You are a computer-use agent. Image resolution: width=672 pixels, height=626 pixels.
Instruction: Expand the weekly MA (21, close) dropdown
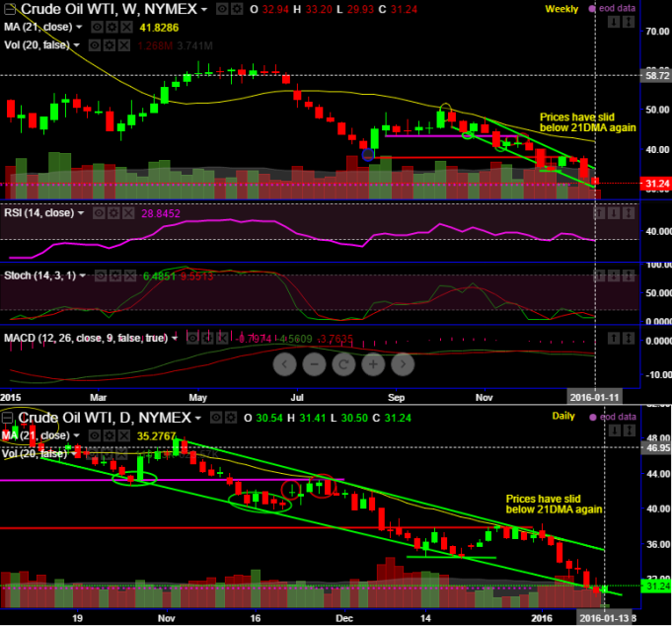pyautogui.click(x=79, y=27)
